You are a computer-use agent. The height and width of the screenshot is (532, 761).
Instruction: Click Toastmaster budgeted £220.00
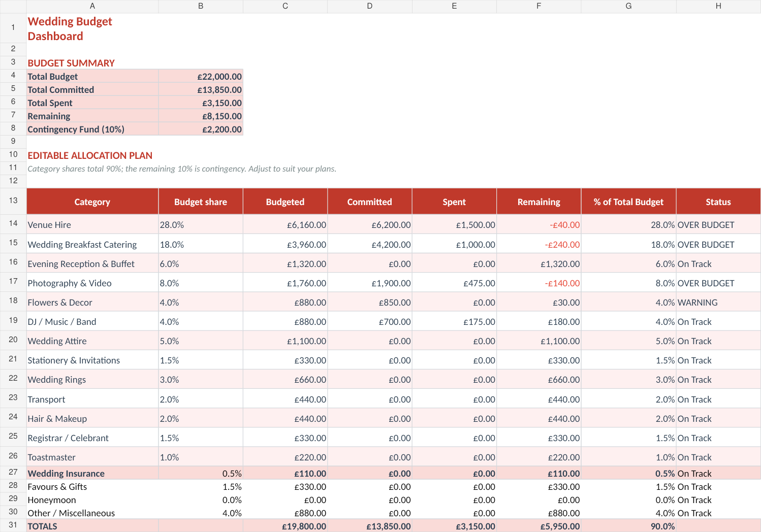285,457
